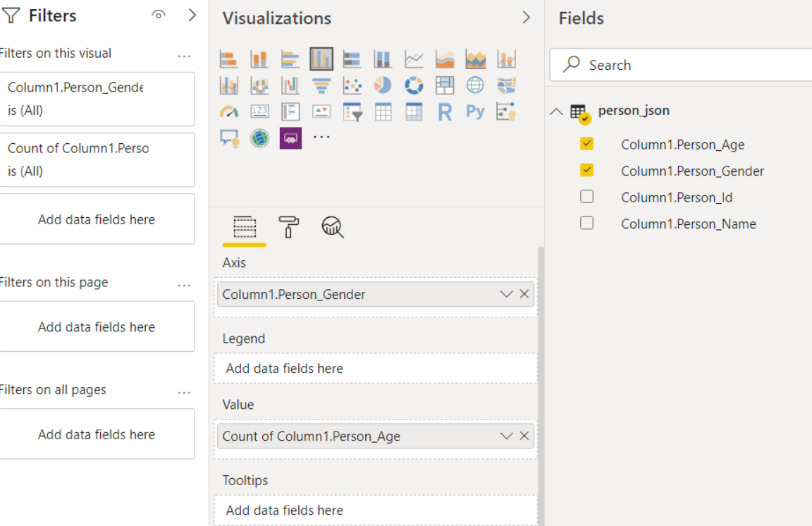Select the Pie chart visual
The image size is (812, 526).
(383, 85)
